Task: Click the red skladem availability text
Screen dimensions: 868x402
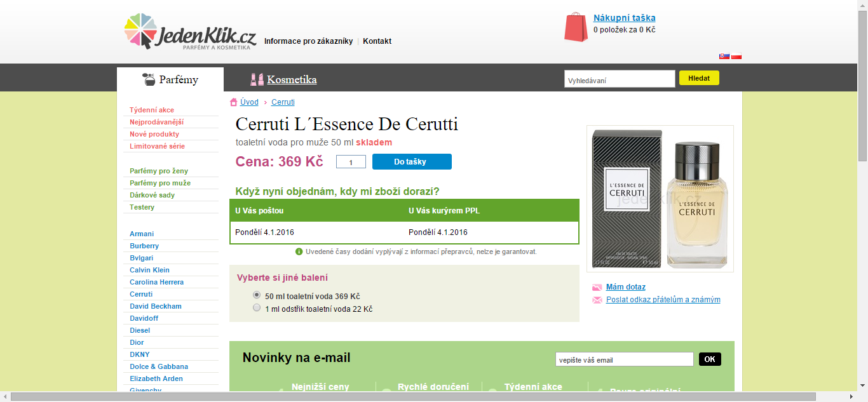Action: click(x=374, y=142)
